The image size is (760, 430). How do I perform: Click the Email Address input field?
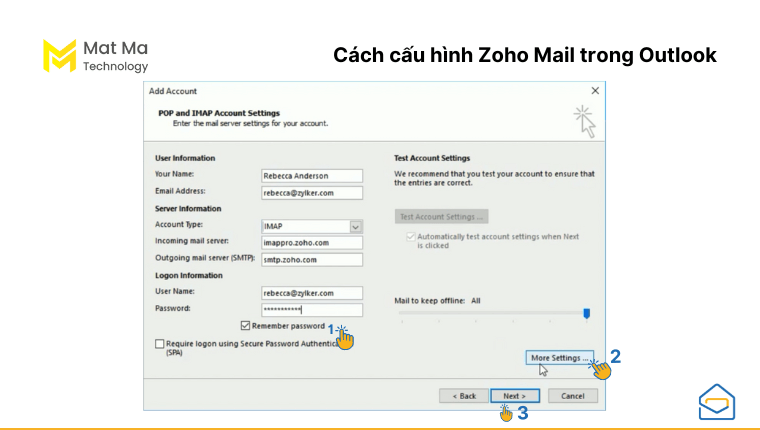point(312,193)
